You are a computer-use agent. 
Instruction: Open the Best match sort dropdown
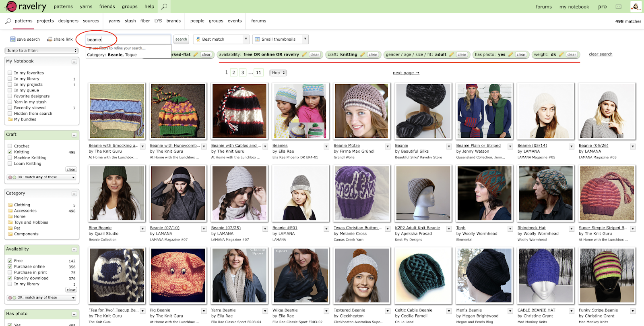coord(221,39)
